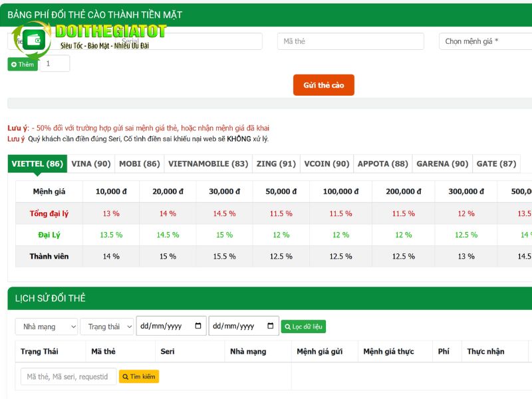Switch to the GATE (87) tab
Image resolution: width=532 pixels, height=399 pixels.
click(496, 164)
